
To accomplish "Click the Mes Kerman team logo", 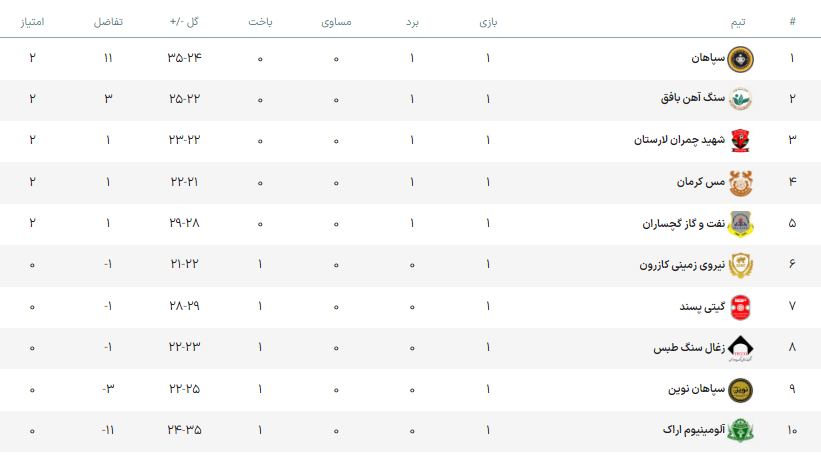I will pos(740,183).
